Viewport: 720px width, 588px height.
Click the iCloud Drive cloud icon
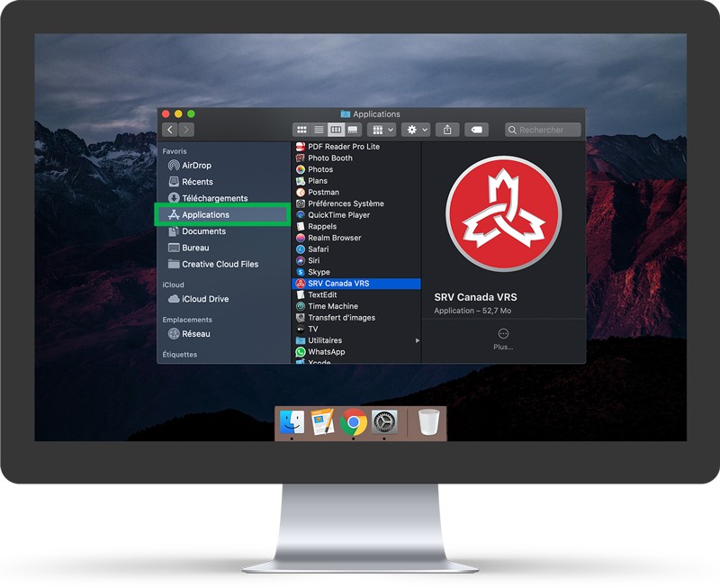click(x=174, y=299)
